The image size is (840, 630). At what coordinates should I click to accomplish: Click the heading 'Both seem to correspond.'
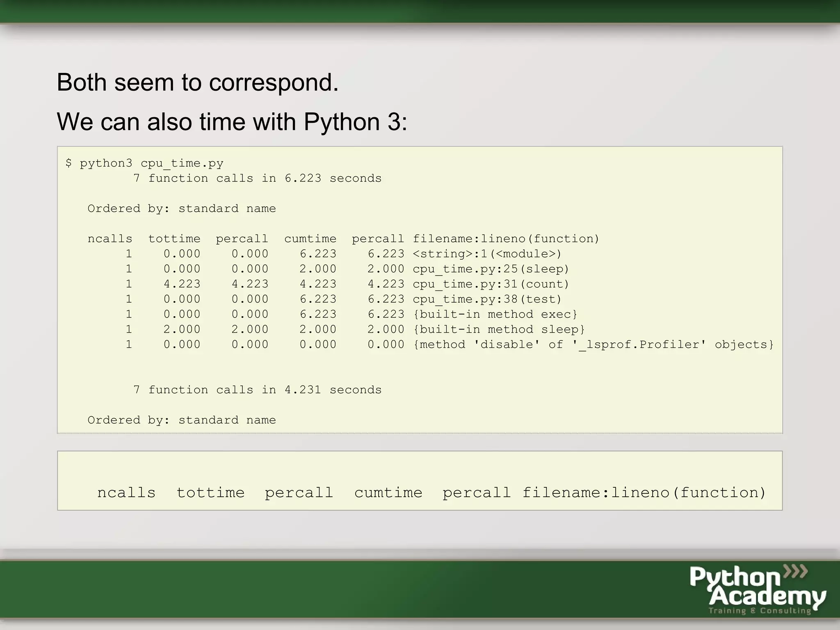(198, 82)
